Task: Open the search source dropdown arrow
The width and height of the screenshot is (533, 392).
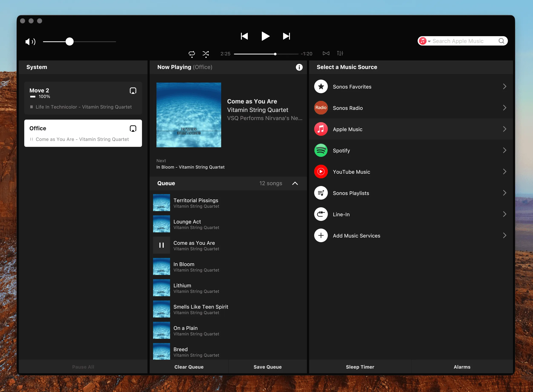Action: [429, 41]
